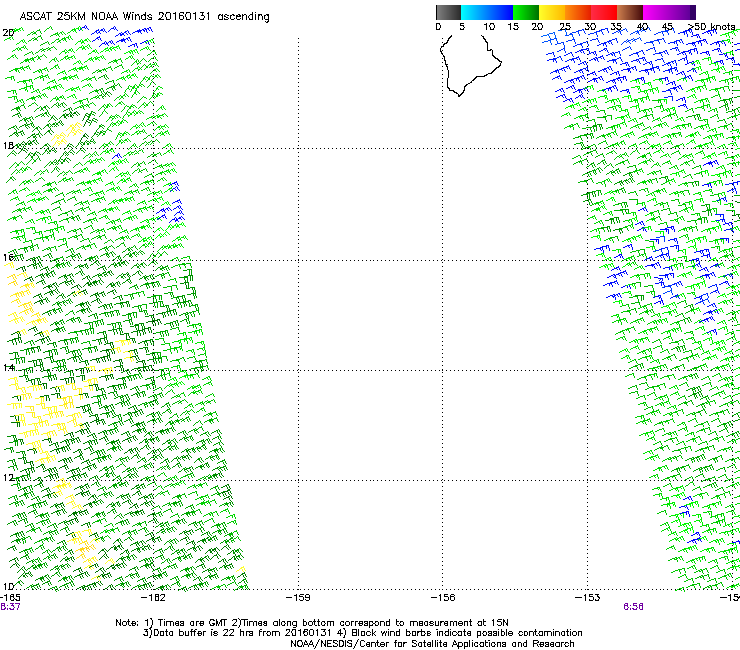Click the note line starting "Note: 1) Times are GMT"
Image resolution: width=740 pixels, height=650 pixels.
[x=312, y=623]
